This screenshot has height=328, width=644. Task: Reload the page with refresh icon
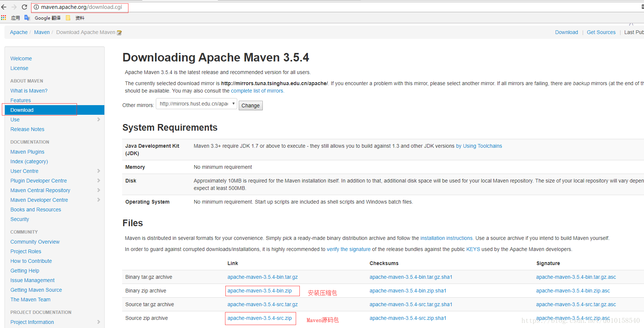click(24, 7)
